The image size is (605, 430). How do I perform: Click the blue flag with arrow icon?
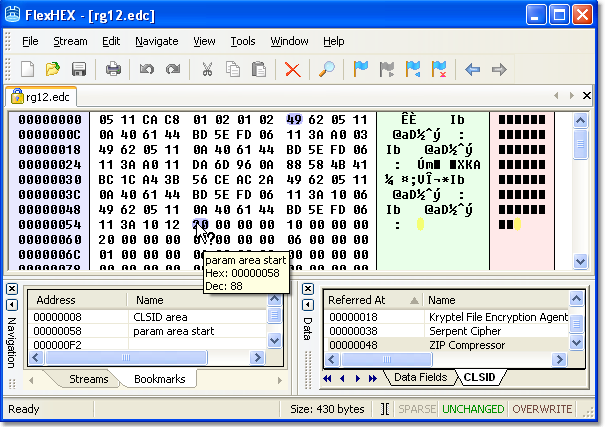point(412,69)
